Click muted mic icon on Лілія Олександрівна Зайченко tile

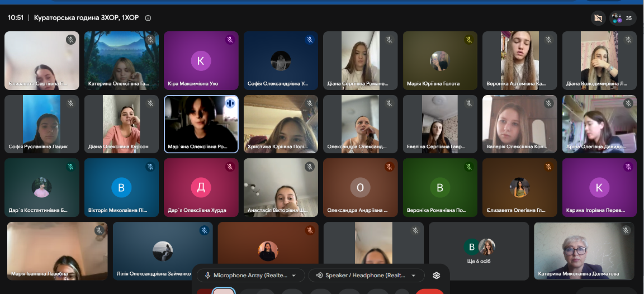coord(205,230)
